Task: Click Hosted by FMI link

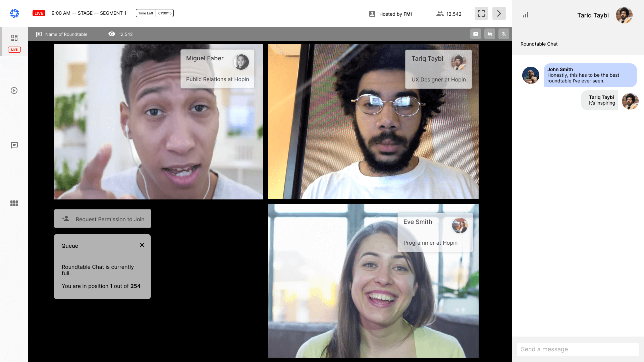Action: point(390,14)
